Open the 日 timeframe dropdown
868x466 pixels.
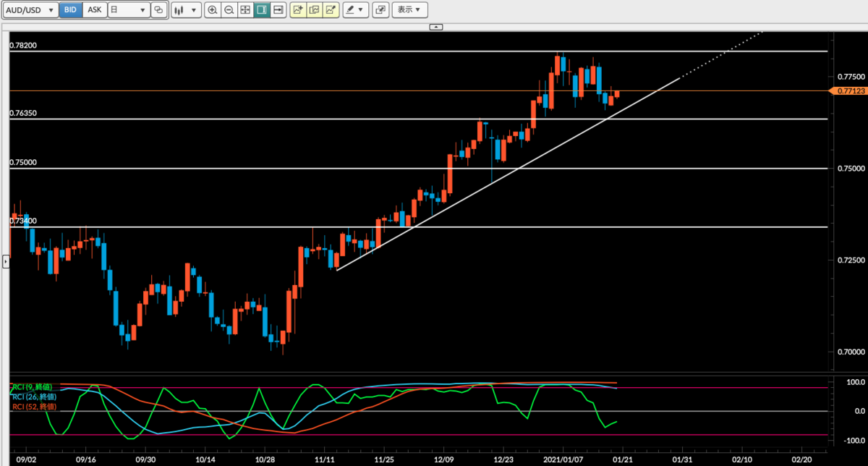[x=129, y=10]
